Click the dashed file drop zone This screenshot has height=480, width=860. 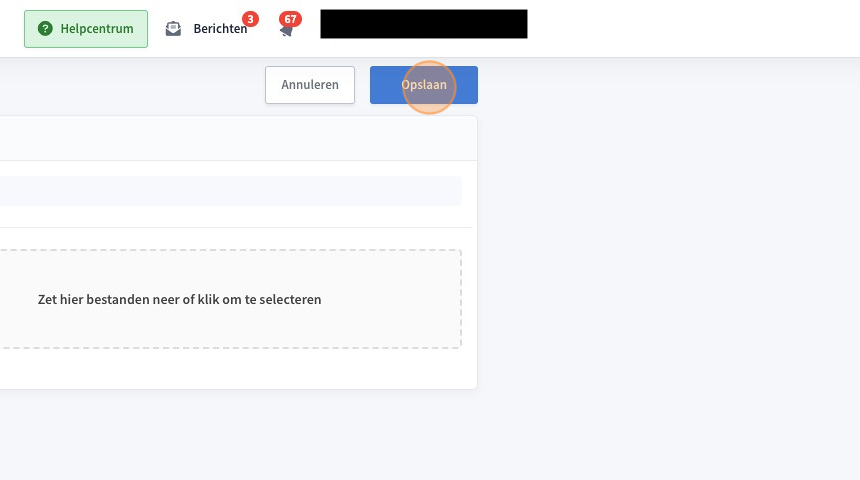tap(230, 299)
